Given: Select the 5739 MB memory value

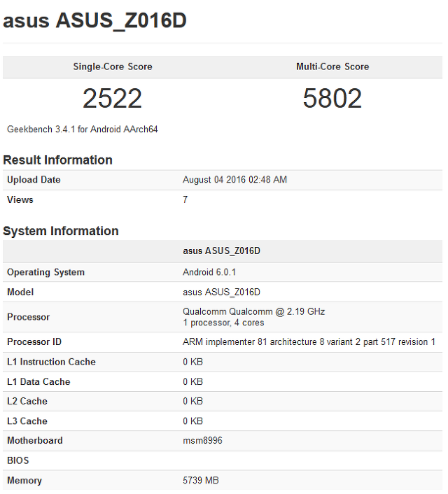Looking at the screenshot, I should click(x=201, y=481).
